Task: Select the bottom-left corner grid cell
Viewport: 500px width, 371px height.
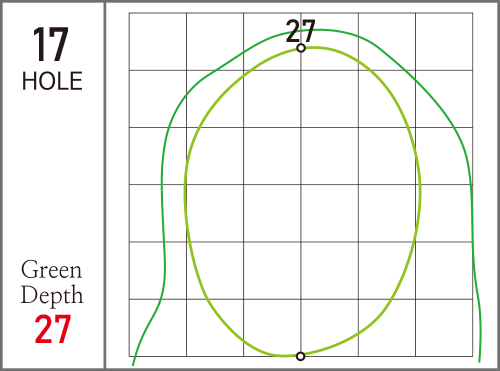Action: click(x=158, y=328)
